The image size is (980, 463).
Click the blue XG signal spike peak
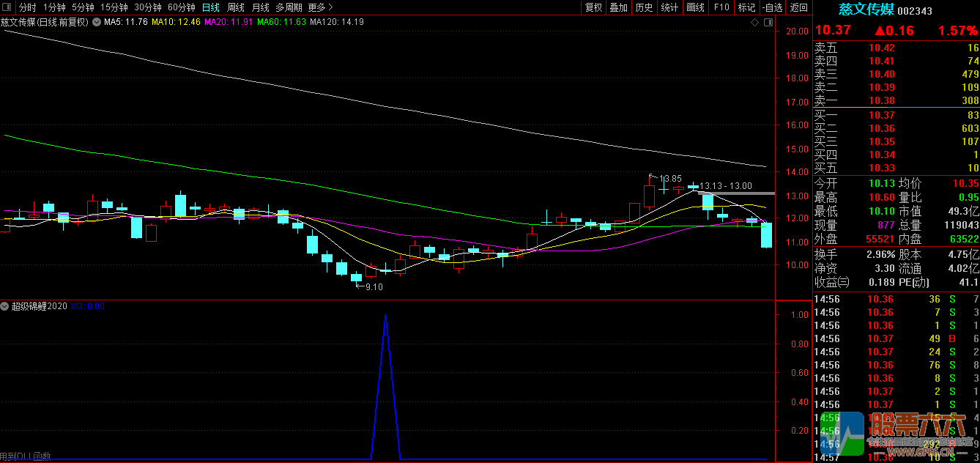(385, 316)
